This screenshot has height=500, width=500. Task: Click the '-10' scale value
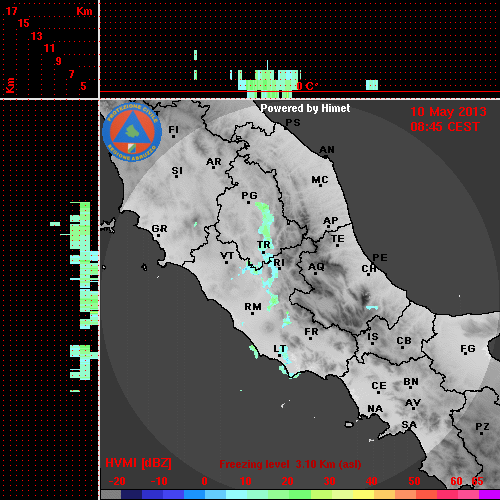(x=159, y=481)
